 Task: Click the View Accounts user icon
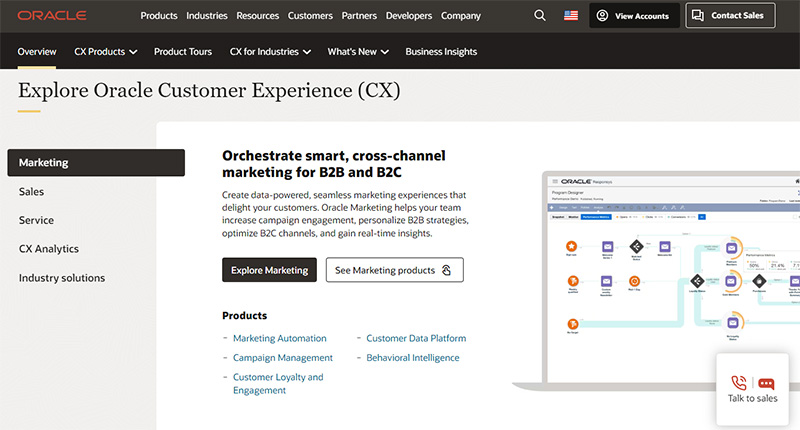[x=602, y=16]
